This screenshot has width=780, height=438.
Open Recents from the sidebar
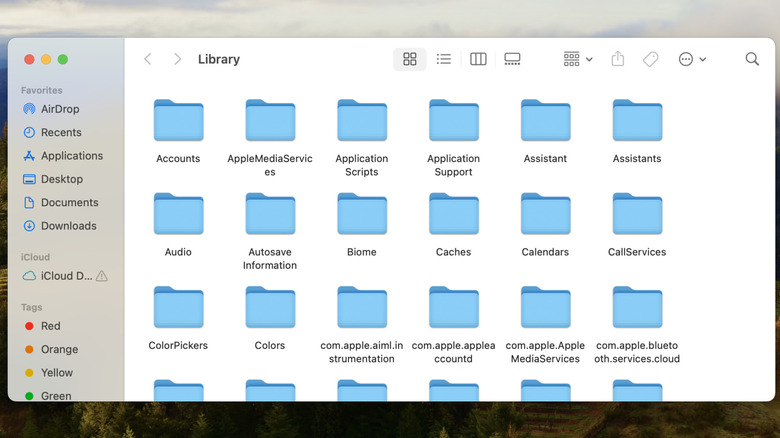point(61,132)
